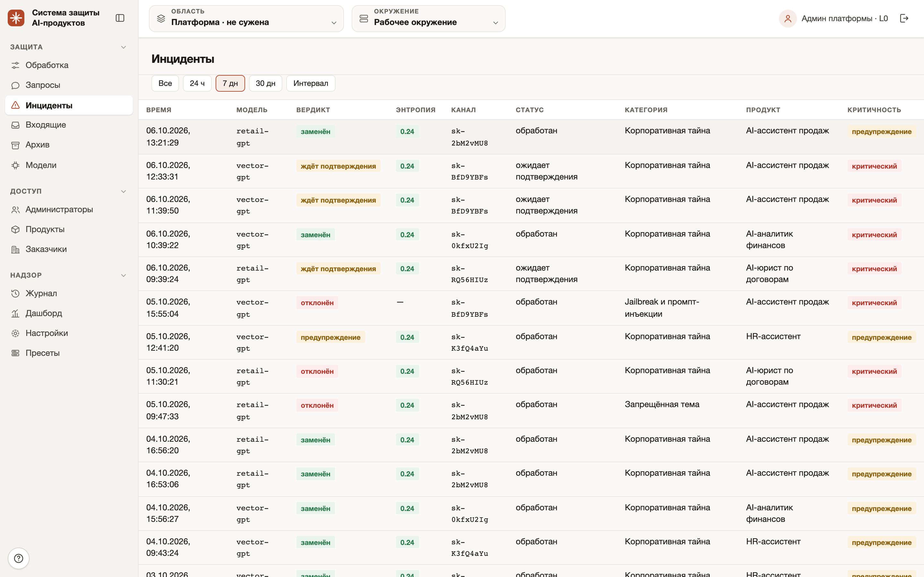Click the admin user avatar icon
This screenshot has width=924, height=577.
click(788, 18)
